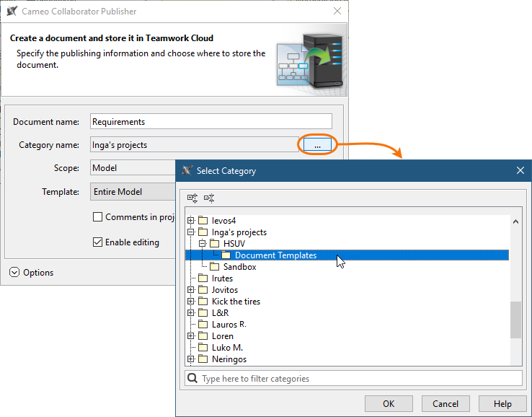Screen dimensions: 532x417
Task: Click the L&R folder icon
Action: 203,313
